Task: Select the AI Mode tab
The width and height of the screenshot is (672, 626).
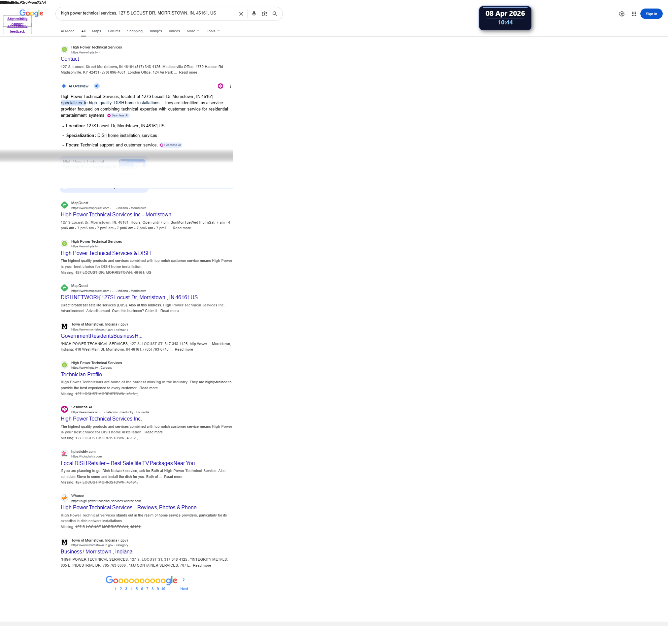Action: click(x=68, y=31)
